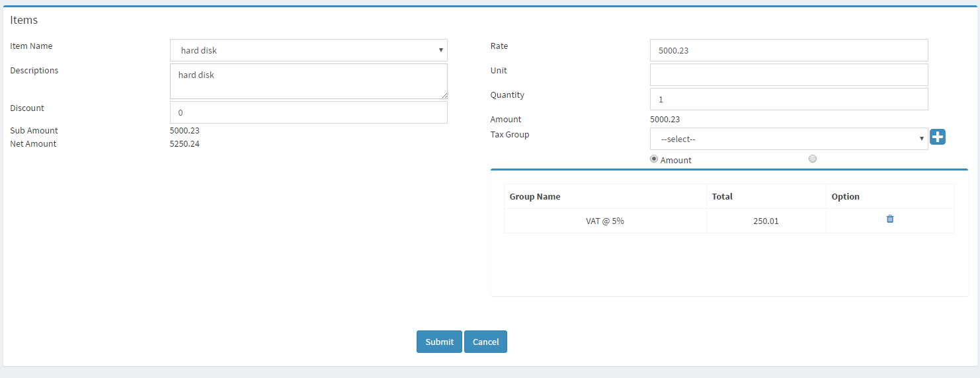
Task: Submit the item form
Action: click(x=439, y=342)
